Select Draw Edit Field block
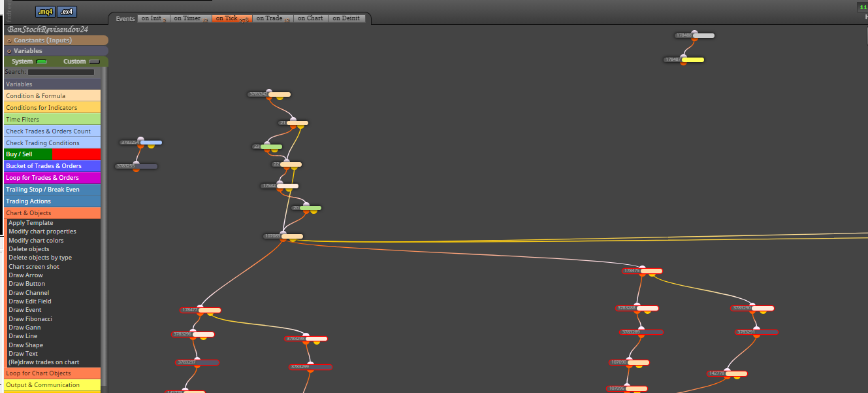The width and height of the screenshot is (868, 393). pos(30,301)
